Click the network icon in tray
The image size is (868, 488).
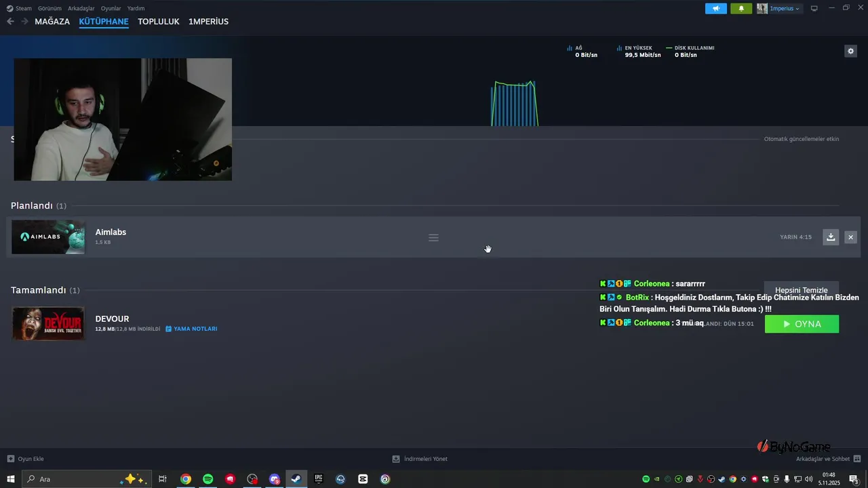pyautogui.click(x=797, y=479)
